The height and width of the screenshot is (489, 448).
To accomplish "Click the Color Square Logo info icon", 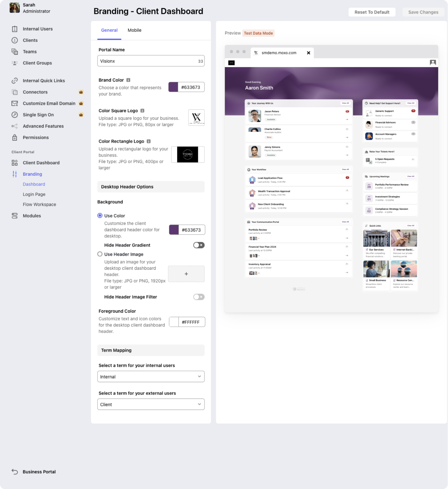I will click(x=143, y=111).
